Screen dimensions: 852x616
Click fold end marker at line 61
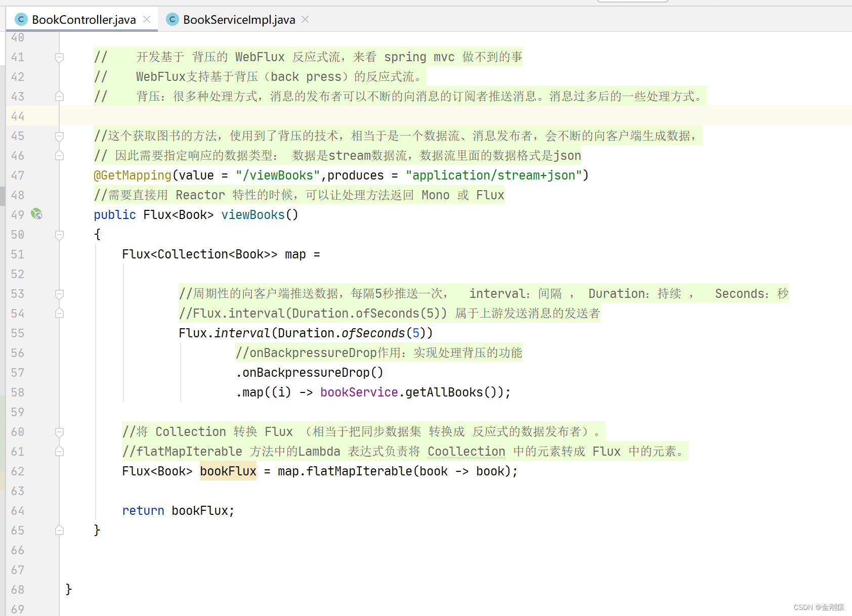click(x=59, y=451)
